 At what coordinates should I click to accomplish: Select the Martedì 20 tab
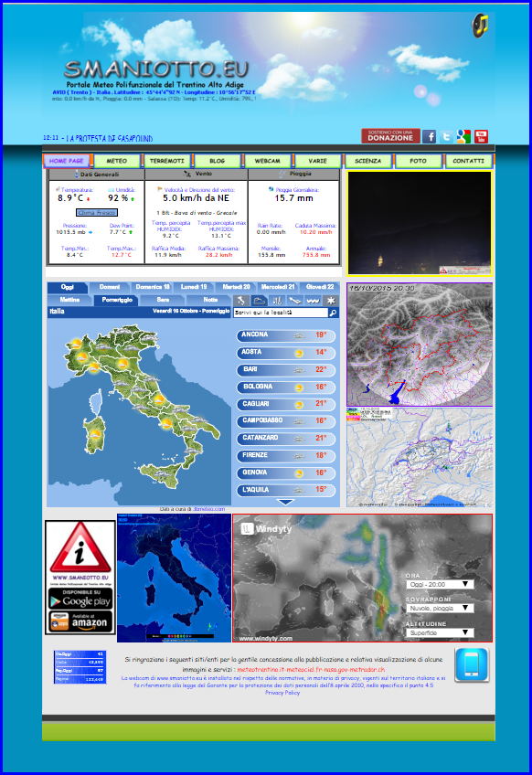(236, 287)
